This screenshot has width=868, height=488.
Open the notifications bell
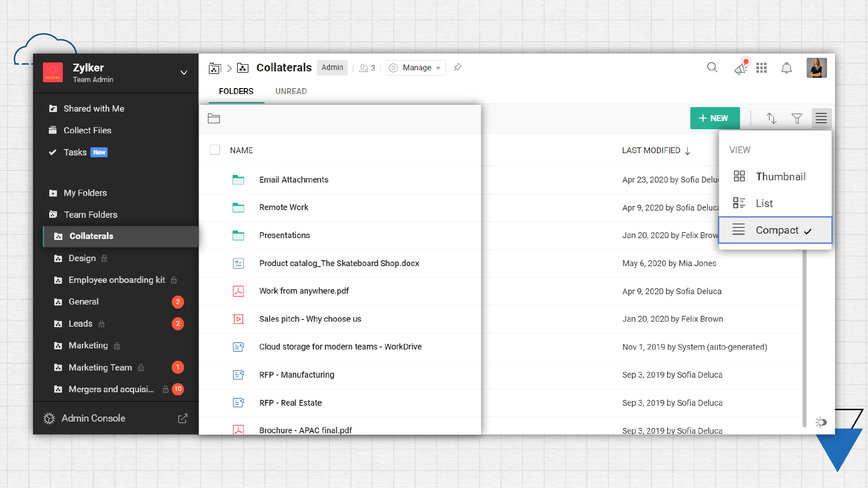pyautogui.click(x=787, y=68)
